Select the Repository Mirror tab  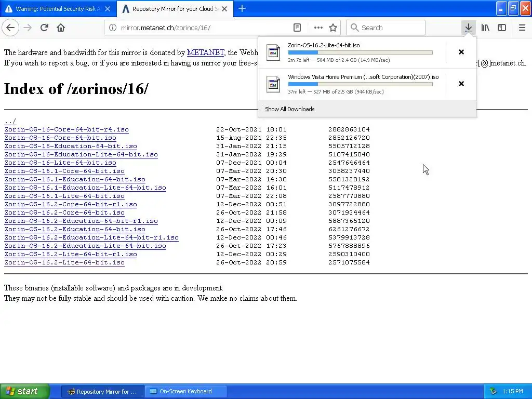tap(175, 9)
